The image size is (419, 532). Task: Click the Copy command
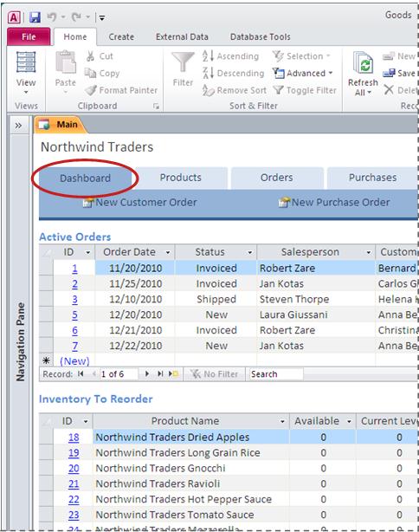tap(102, 73)
